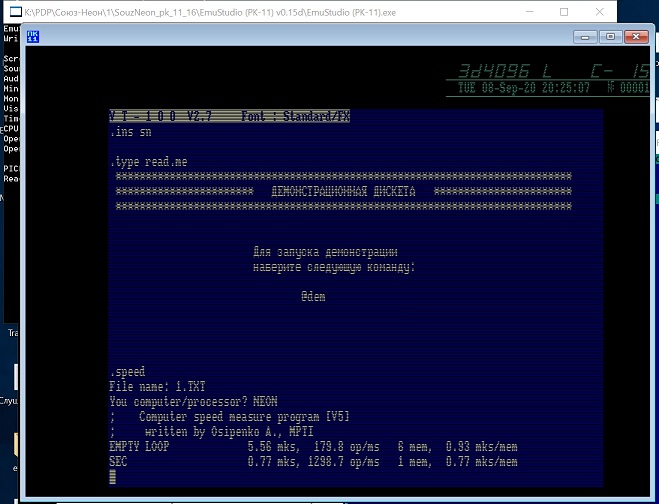Maximize the outer EmuStudio.exe console window
The image size is (659, 504).
point(565,11)
